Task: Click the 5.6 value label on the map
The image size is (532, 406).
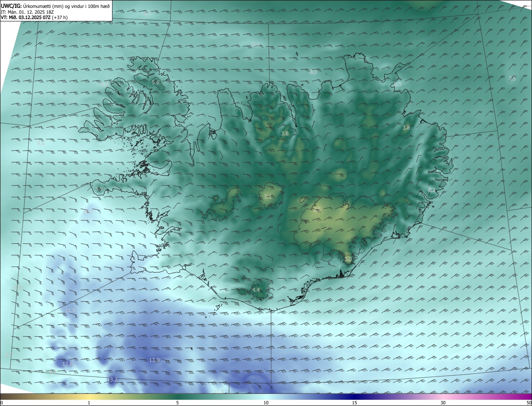Action: pos(155,83)
